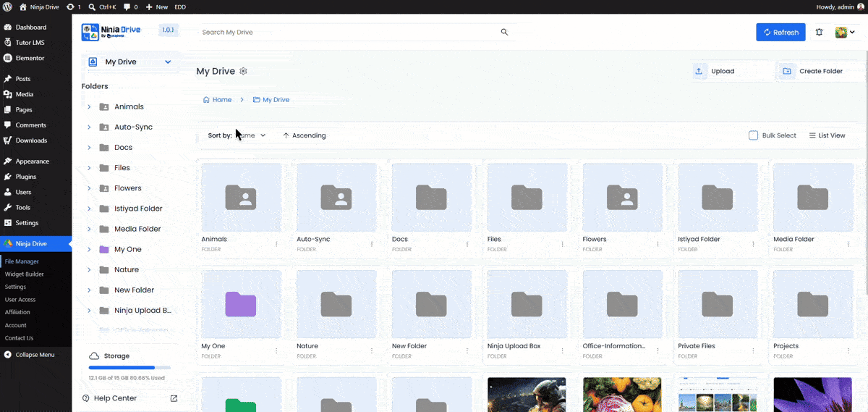Open the Howdy, admin account menu

(841, 7)
